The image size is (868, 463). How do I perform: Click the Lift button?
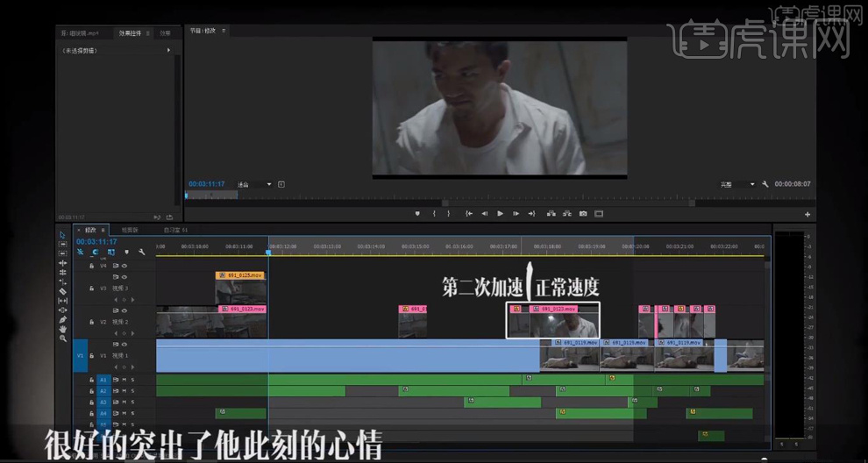551,213
